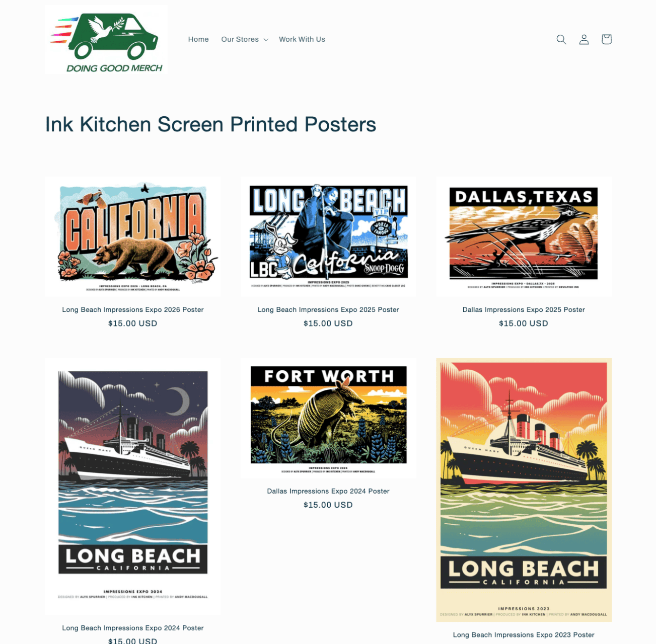Screen dimensions: 656x644
Task: Open the shopping cart icon
Action: (607, 39)
